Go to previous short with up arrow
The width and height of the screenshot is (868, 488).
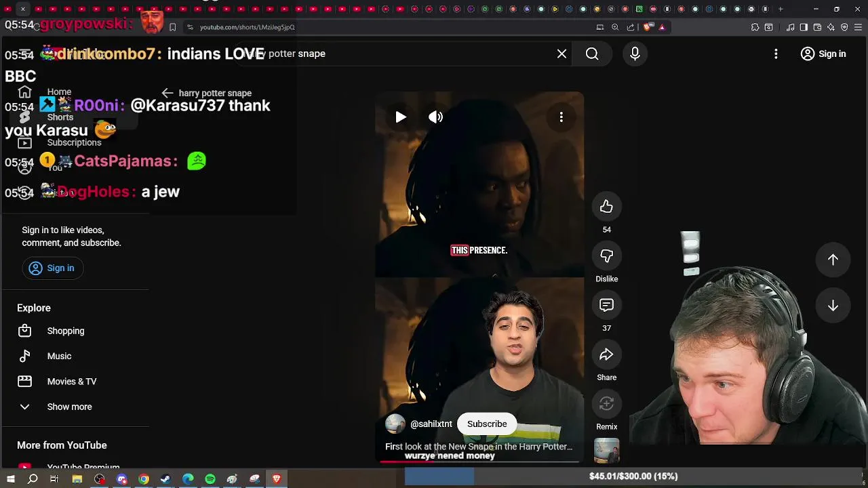(833, 260)
